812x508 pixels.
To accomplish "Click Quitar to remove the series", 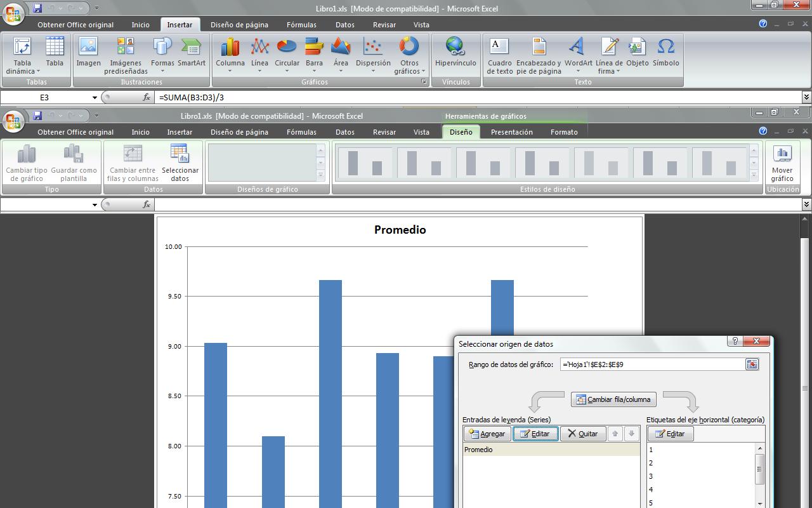I will click(x=582, y=434).
